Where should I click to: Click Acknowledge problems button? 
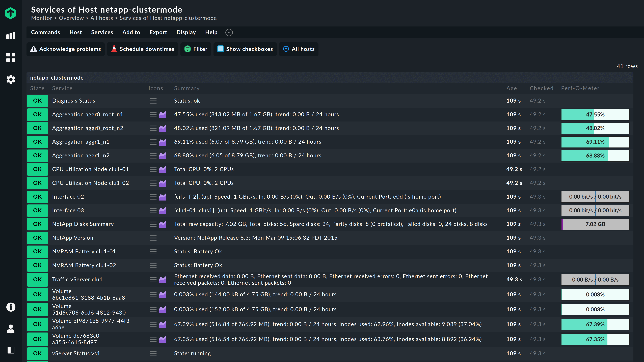coord(66,49)
